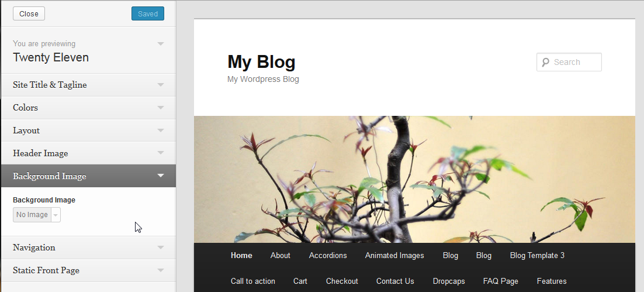Click the Colors section arrow icon
This screenshot has height=292, width=644.
pos(161,107)
